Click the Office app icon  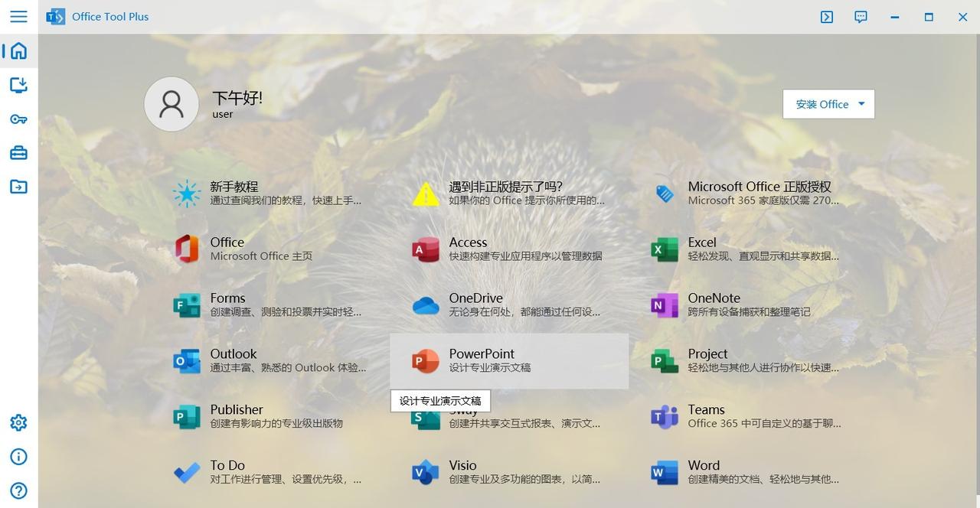point(187,249)
